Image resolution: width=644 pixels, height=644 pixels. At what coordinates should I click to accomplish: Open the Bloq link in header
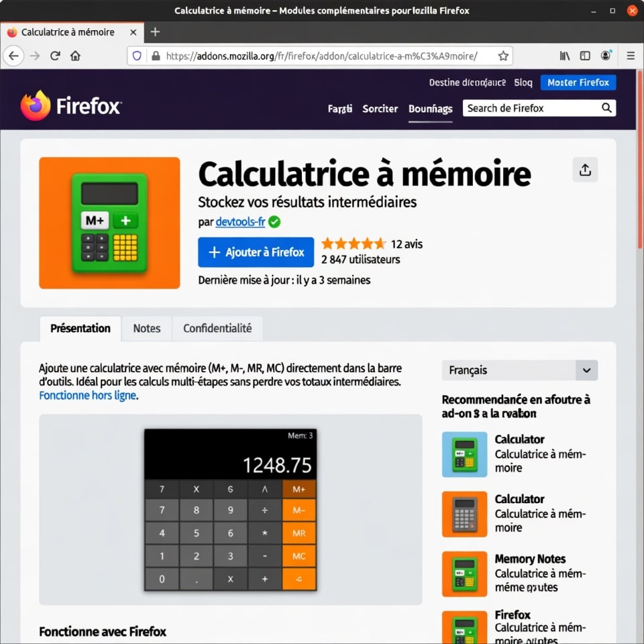point(523,83)
